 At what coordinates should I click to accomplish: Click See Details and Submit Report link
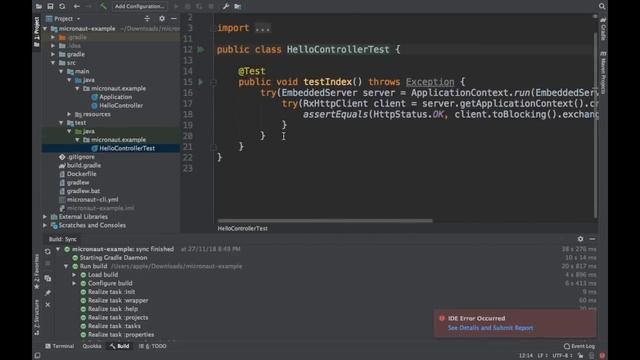(x=490, y=328)
